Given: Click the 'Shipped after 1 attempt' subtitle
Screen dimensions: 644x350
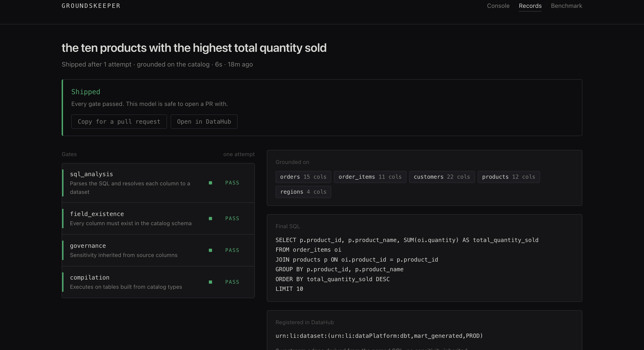Looking at the screenshot, I should pos(157,65).
